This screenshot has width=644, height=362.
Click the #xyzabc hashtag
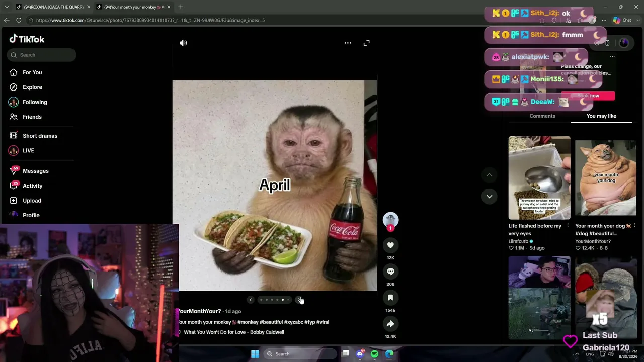[293, 322]
